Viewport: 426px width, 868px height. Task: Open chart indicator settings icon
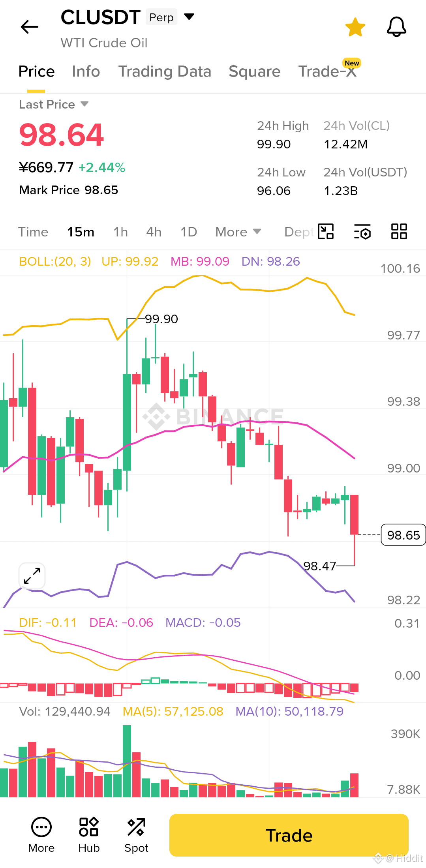(x=362, y=232)
